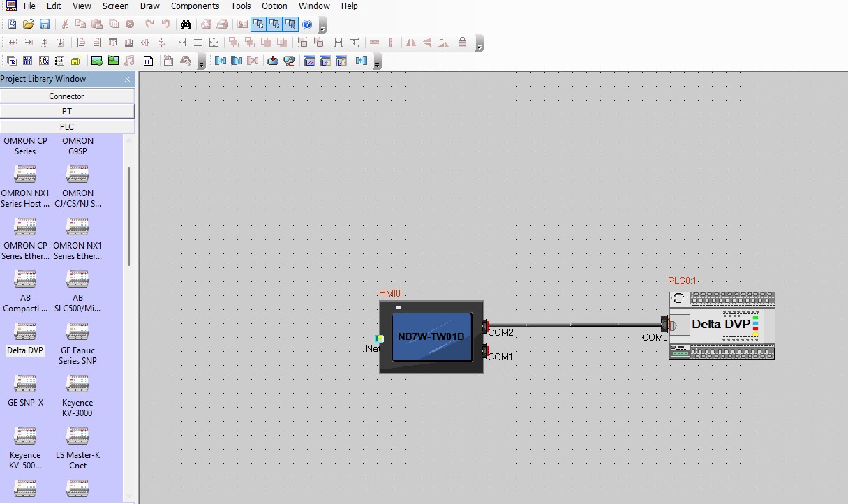Click the Macro file icon
Screen dimensions: 848x504
pos(148,61)
